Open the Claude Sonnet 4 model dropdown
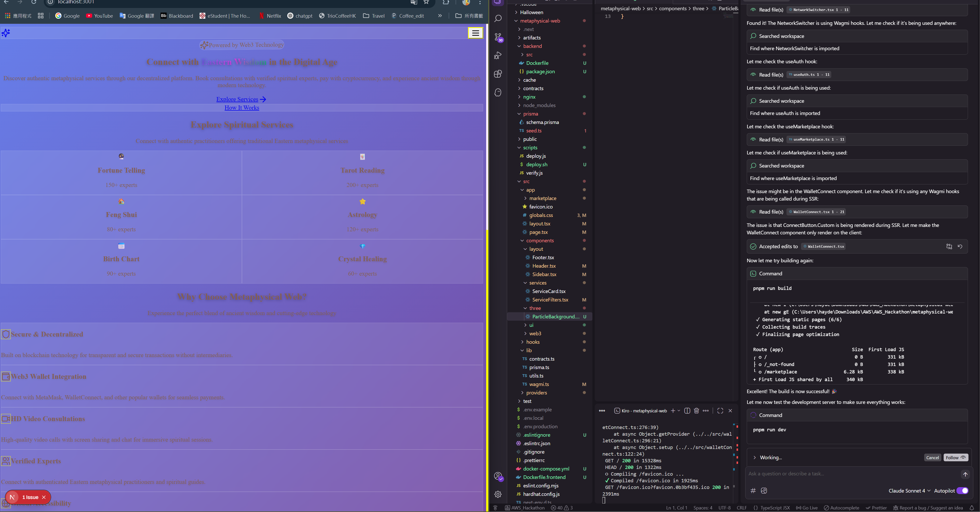The width and height of the screenshot is (980, 512). [x=909, y=491]
